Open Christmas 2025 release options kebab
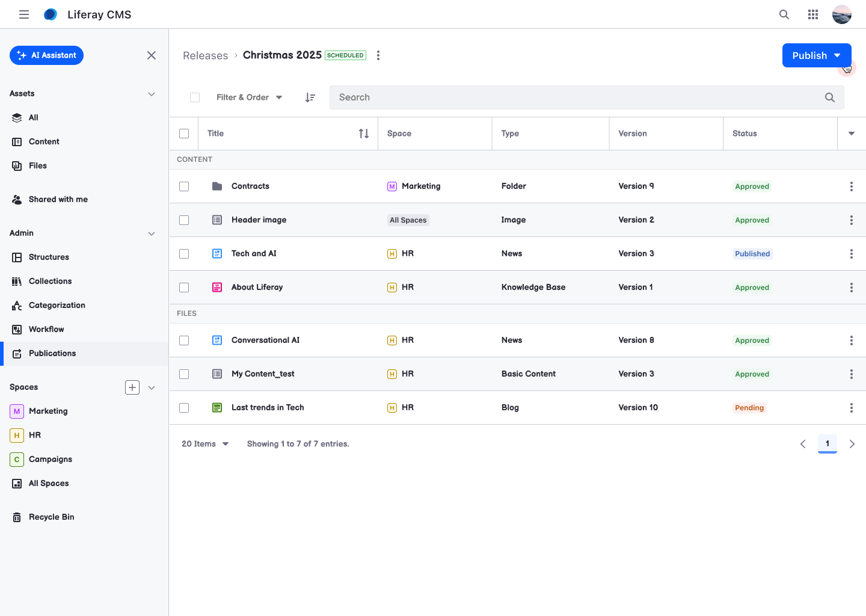The height and width of the screenshot is (616, 866). coord(378,55)
